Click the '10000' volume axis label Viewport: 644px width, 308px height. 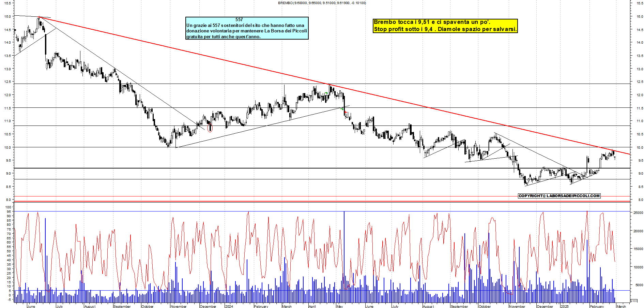(638, 267)
